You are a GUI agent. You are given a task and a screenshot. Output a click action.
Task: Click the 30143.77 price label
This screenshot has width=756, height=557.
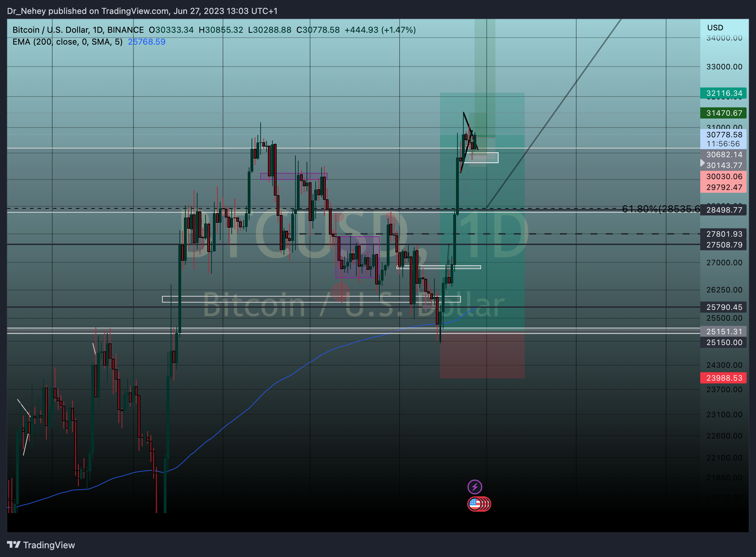(x=723, y=165)
